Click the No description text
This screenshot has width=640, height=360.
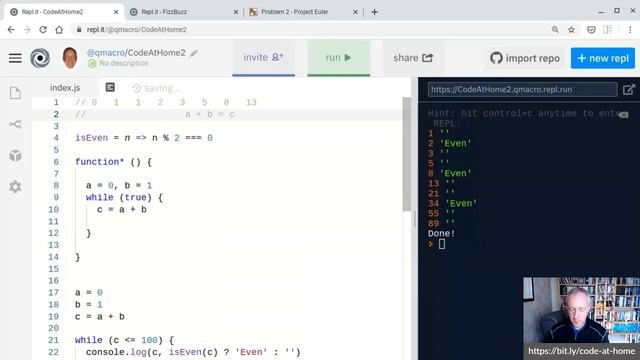124,63
